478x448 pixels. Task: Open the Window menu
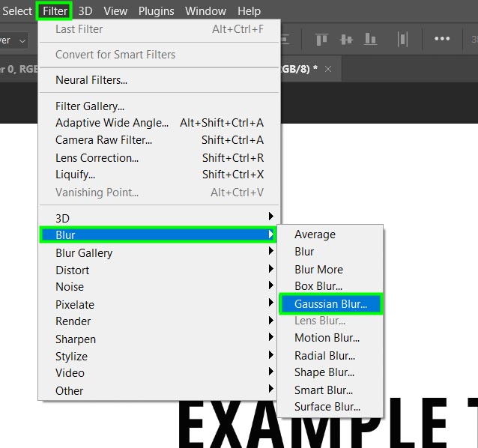[x=205, y=11]
